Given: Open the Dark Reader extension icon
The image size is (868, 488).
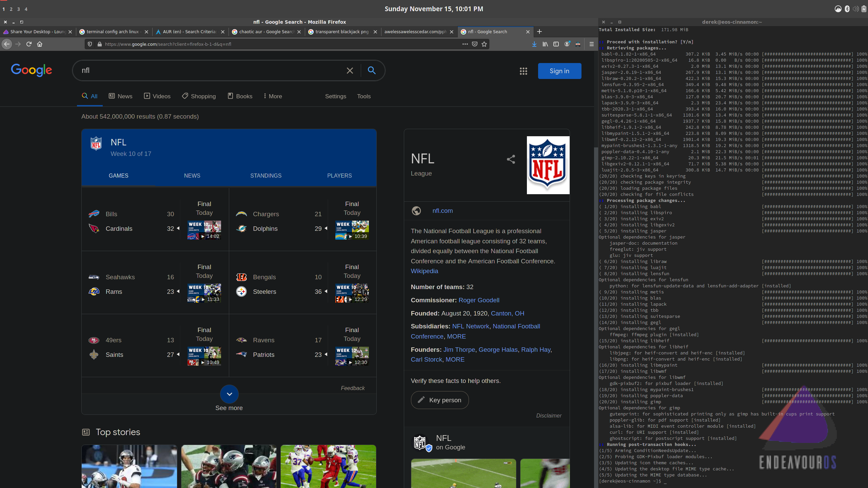Looking at the screenshot, I should (x=577, y=44).
